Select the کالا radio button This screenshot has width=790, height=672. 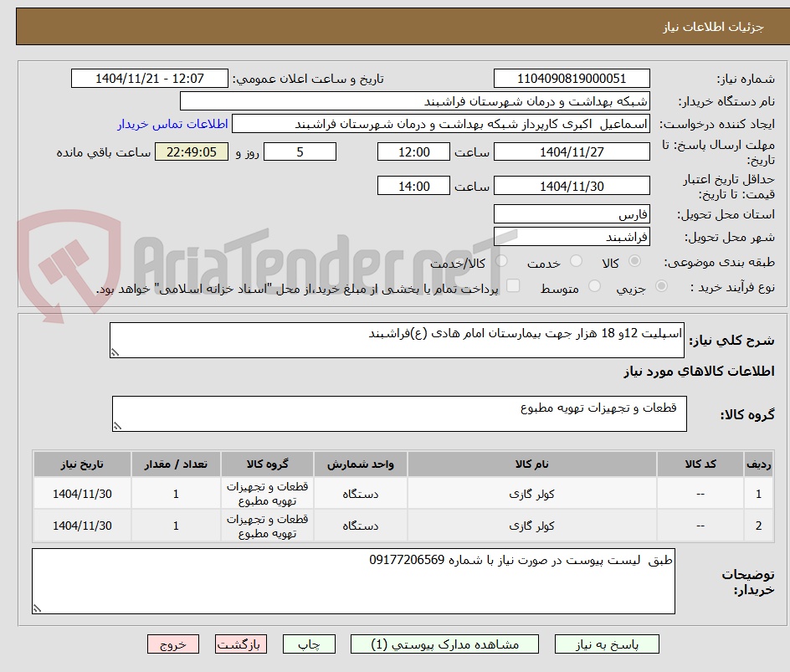(x=635, y=261)
